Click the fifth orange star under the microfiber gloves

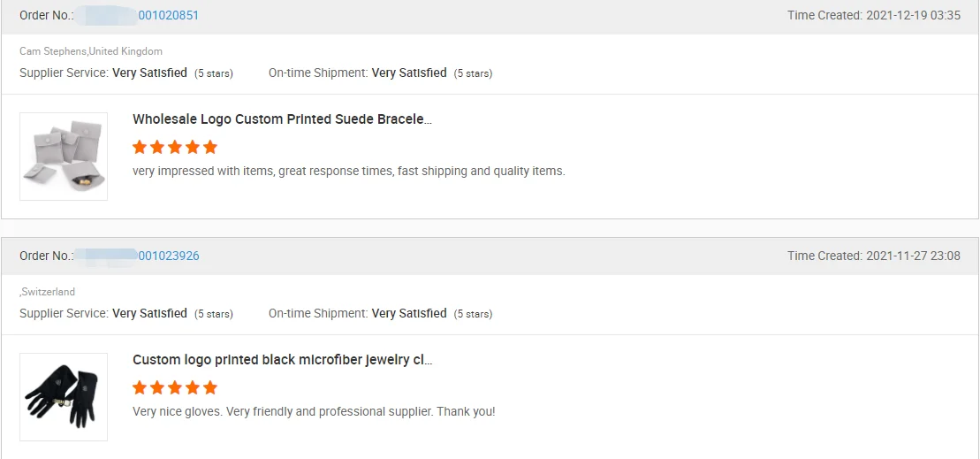(x=209, y=387)
